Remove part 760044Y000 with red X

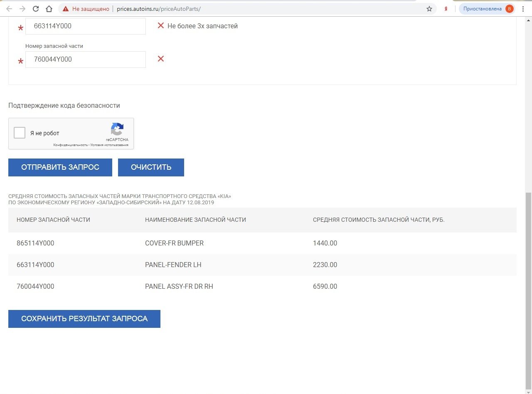[161, 59]
